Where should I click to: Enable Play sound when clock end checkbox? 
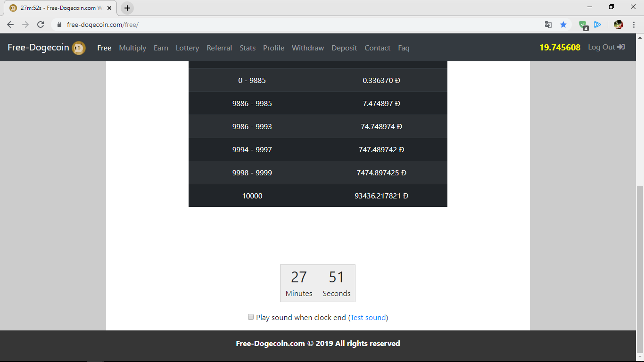click(x=251, y=317)
